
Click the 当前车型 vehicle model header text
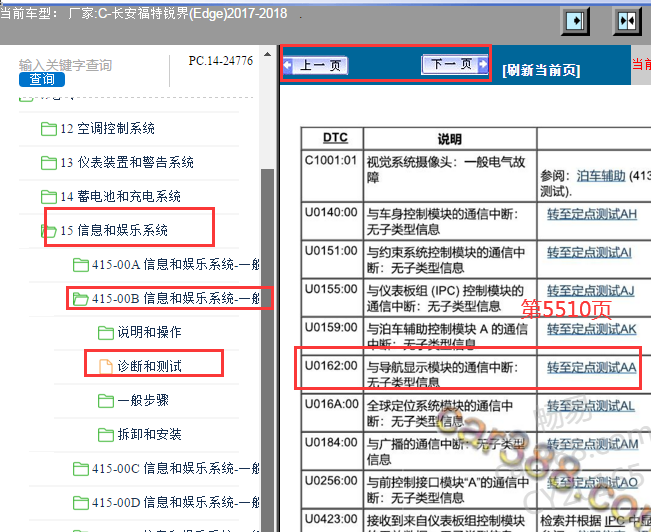(x=144, y=13)
